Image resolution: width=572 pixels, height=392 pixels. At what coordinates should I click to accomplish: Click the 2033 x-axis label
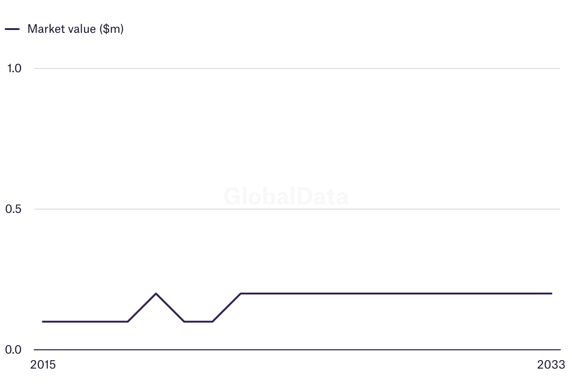(551, 365)
